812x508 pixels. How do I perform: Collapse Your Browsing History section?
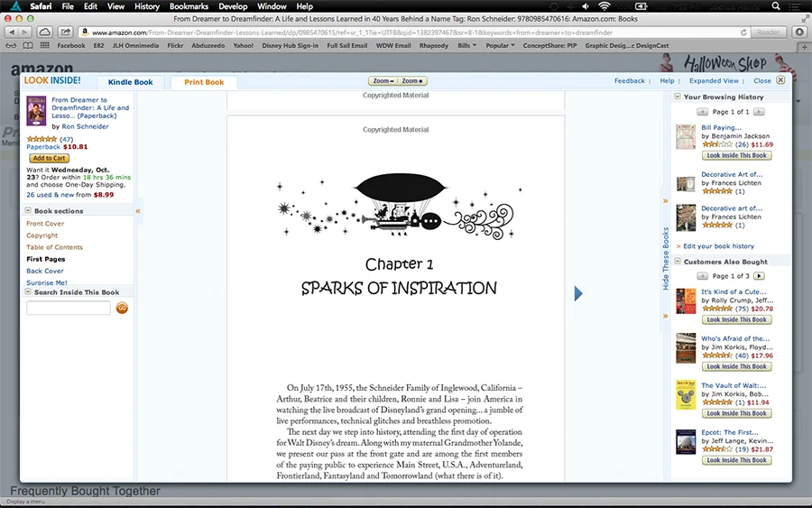point(678,97)
